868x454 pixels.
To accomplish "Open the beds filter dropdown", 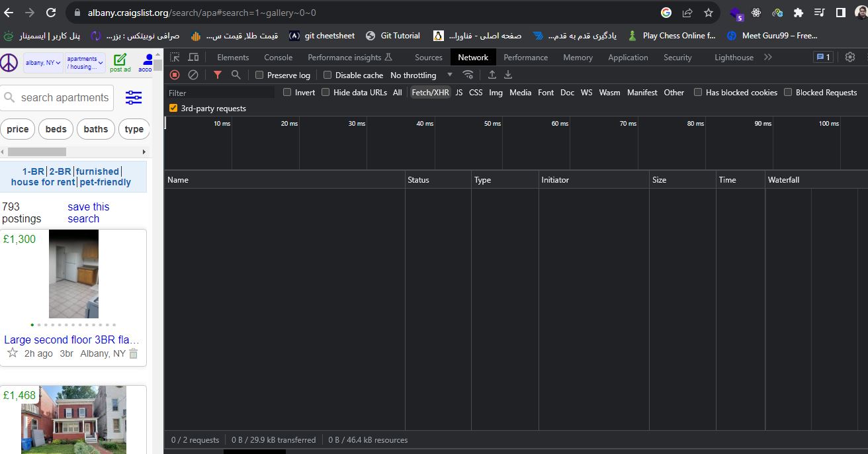I will [x=56, y=129].
